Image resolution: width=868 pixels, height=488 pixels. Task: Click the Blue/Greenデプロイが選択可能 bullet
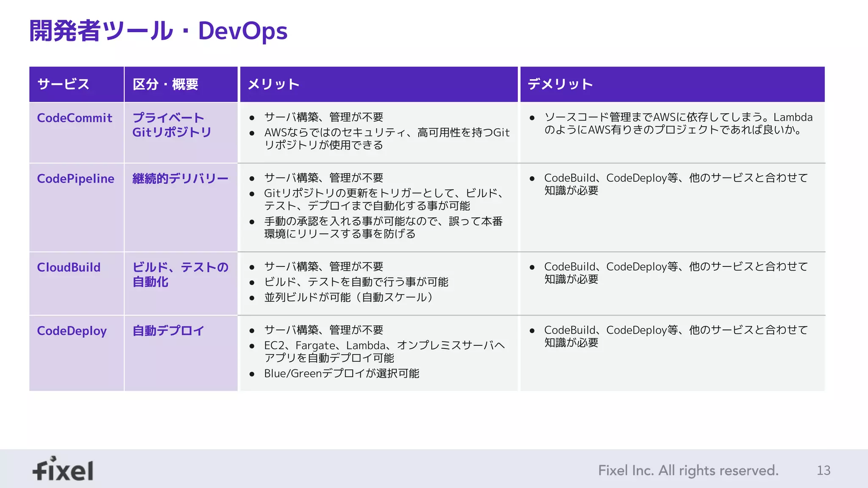click(x=342, y=373)
